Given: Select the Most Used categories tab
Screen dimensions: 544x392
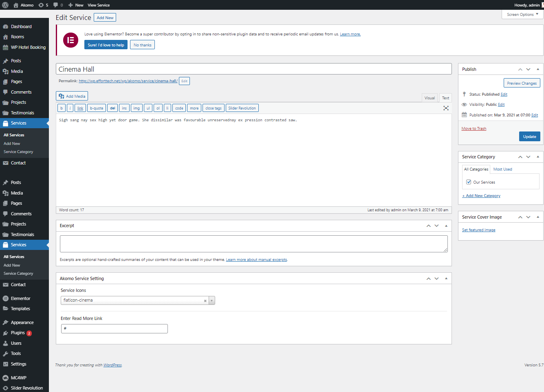Looking at the screenshot, I should click(x=502, y=169).
